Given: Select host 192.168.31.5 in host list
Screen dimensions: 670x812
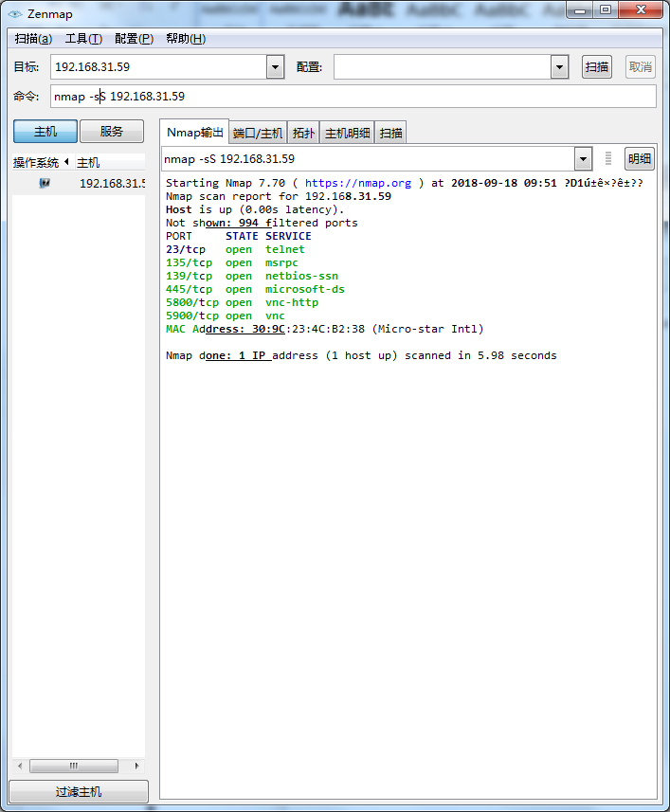Looking at the screenshot, I should point(79,183).
